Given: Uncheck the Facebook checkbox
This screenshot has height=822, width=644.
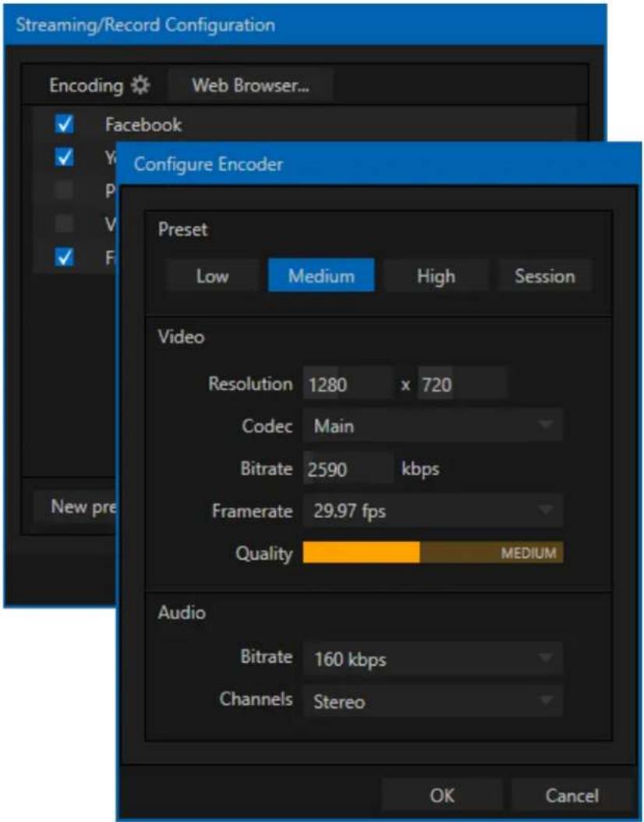Looking at the screenshot, I should point(64,124).
